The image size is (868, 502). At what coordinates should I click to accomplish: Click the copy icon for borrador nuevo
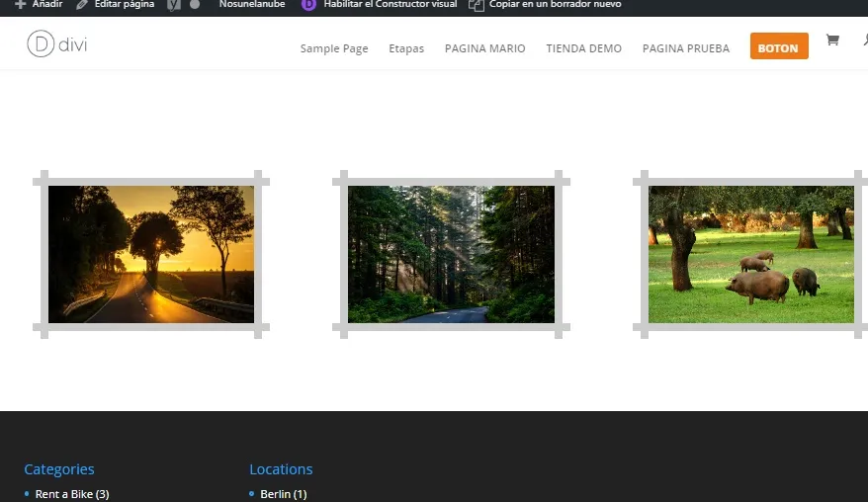pyautogui.click(x=477, y=5)
